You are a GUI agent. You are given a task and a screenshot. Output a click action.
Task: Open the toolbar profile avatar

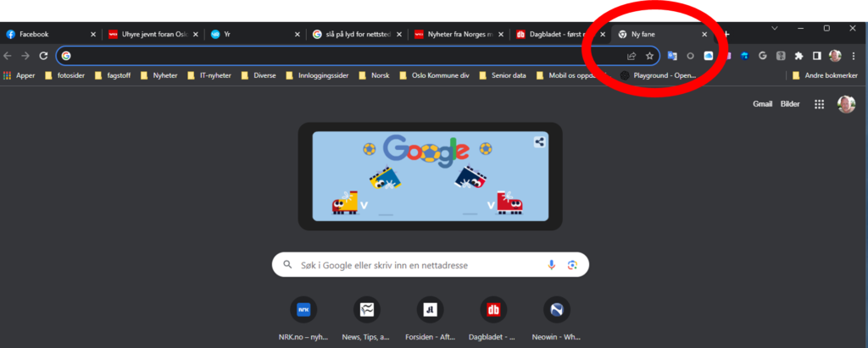pos(835,56)
